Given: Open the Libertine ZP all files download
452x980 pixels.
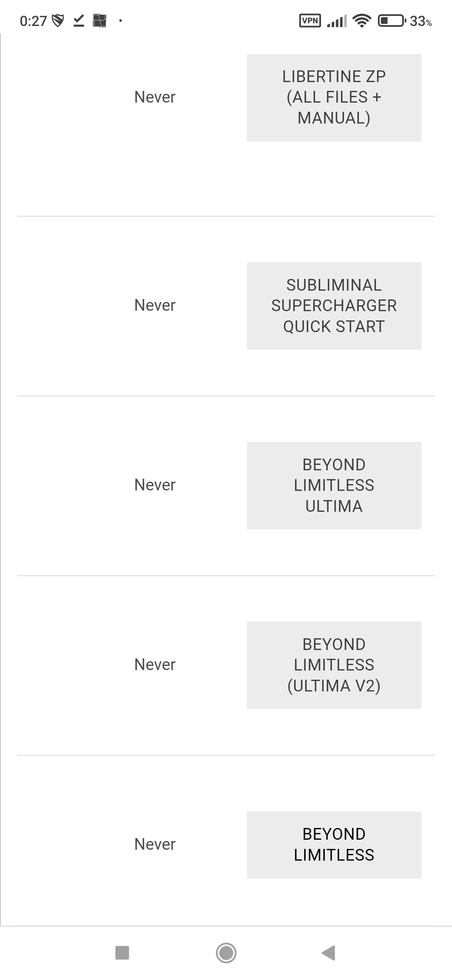Looking at the screenshot, I should (334, 98).
